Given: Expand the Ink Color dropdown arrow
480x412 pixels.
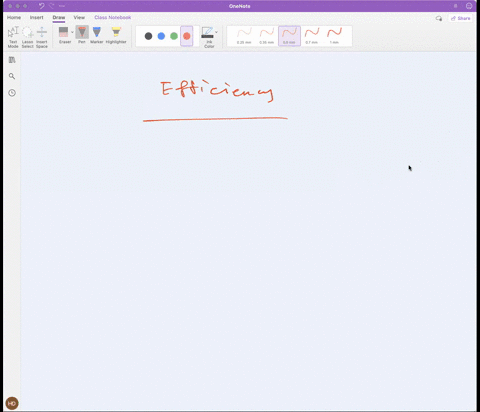Looking at the screenshot, I should (217, 32).
